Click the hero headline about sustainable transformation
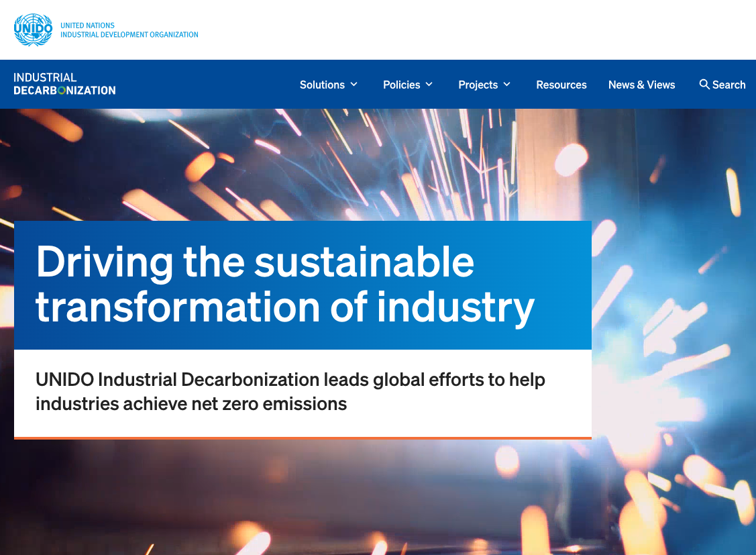The image size is (756, 555). click(285, 285)
